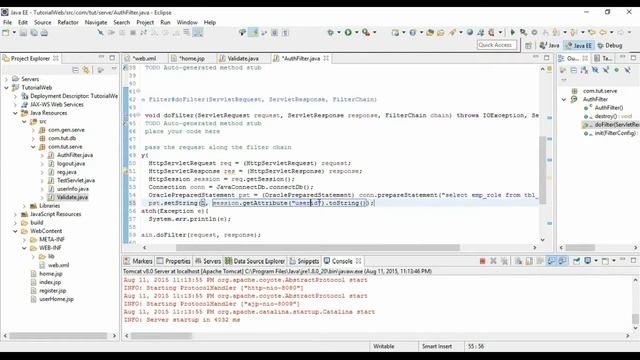Click the Save All toolbar icon
The height and width of the screenshot is (360, 640).
pyautogui.click(x=34, y=33)
